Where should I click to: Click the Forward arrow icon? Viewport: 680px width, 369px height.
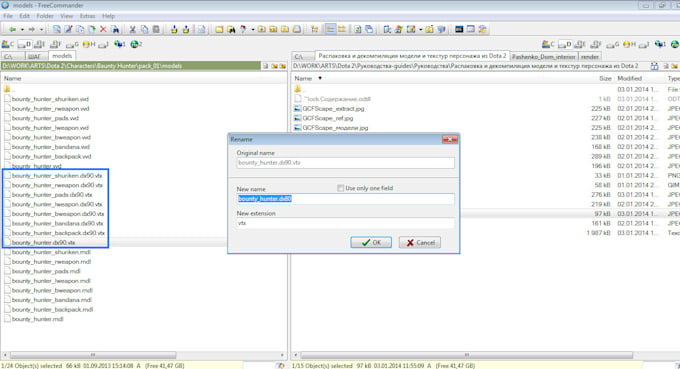coord(31,29)
